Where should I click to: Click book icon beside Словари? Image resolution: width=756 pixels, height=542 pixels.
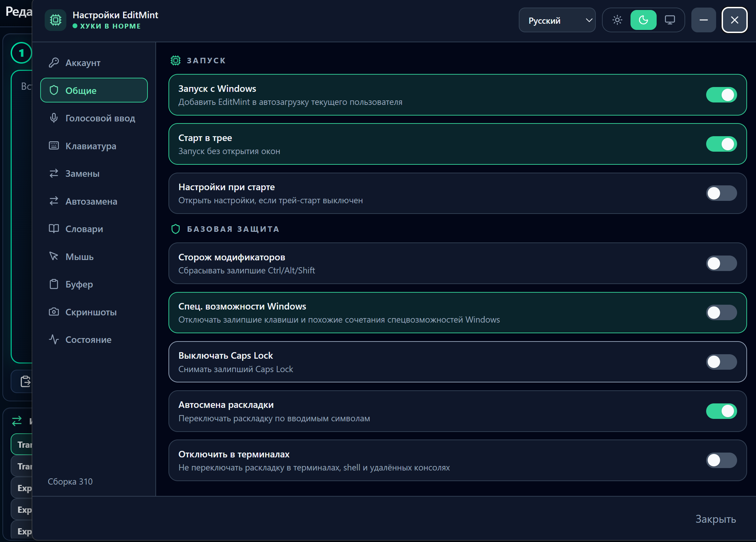pos(54,229)
